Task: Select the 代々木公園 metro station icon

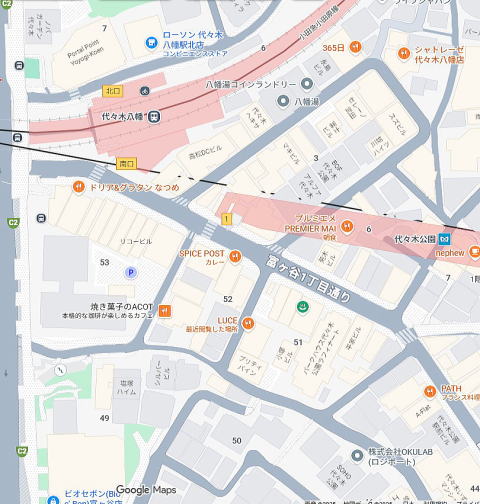Action: pyautogui.click(x=445, y=239)
